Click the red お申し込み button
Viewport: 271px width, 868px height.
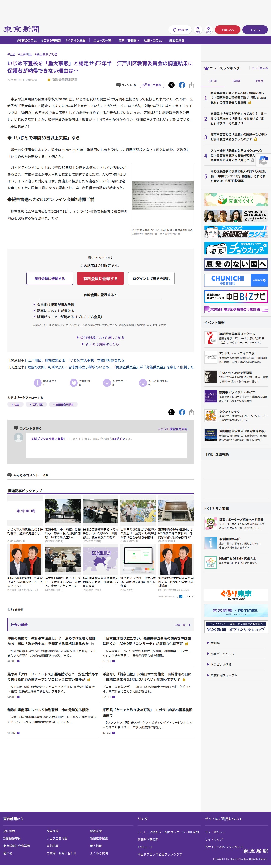click(228, 30)
